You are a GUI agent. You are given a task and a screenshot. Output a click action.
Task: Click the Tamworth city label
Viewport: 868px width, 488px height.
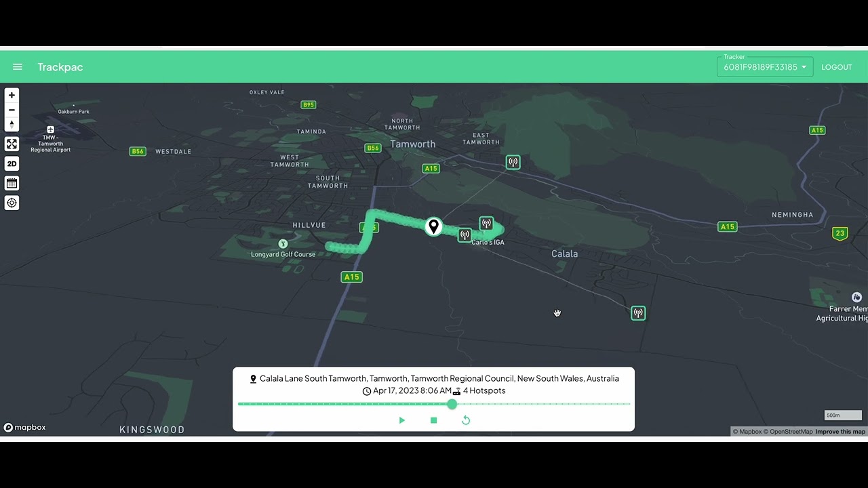tap(412, 144)
